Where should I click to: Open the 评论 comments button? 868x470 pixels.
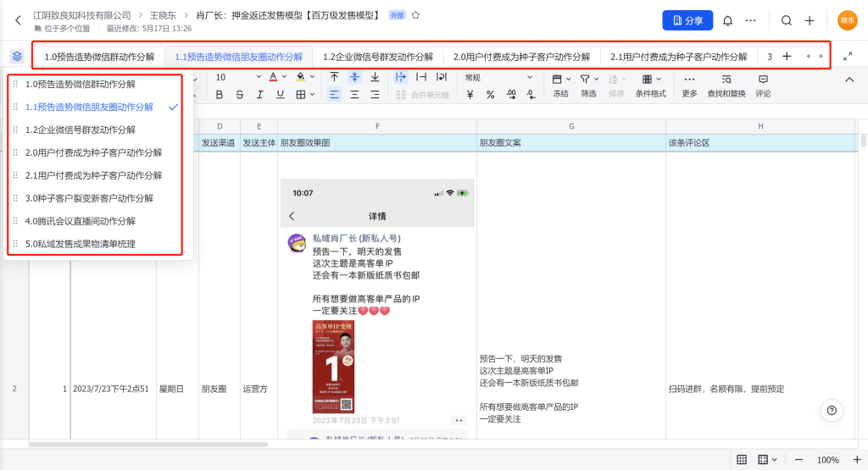(x=763, y=86)
